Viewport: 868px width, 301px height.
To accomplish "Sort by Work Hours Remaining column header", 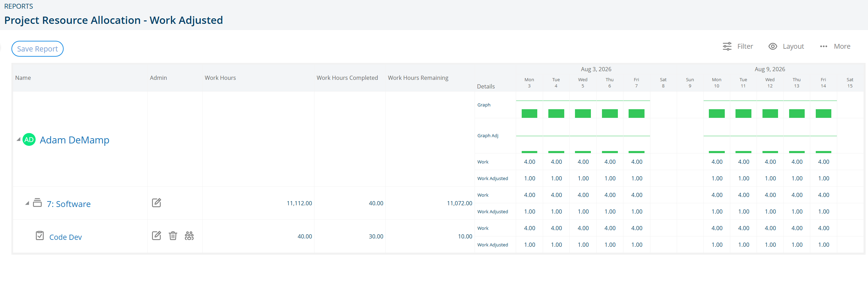I will [418, 78].
